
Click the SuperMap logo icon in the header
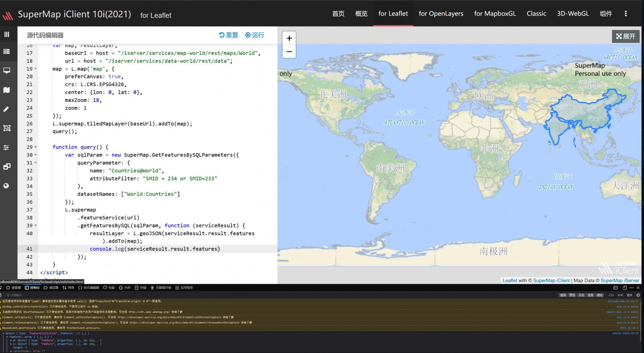(x=7, y=15)
